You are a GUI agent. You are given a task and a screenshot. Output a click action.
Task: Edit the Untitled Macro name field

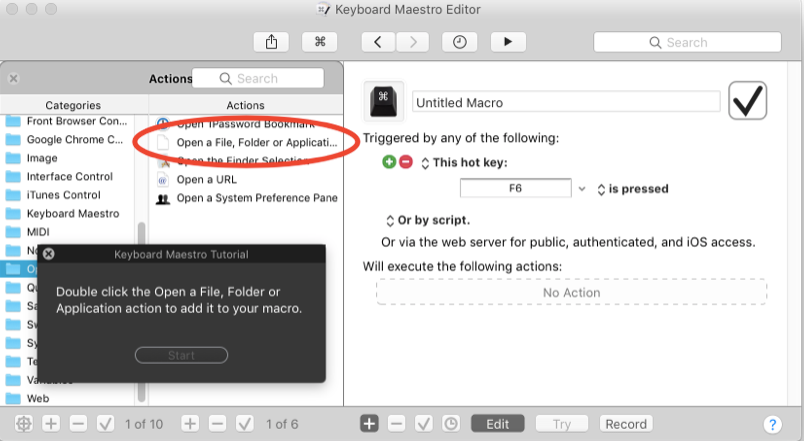pos(566,102)
